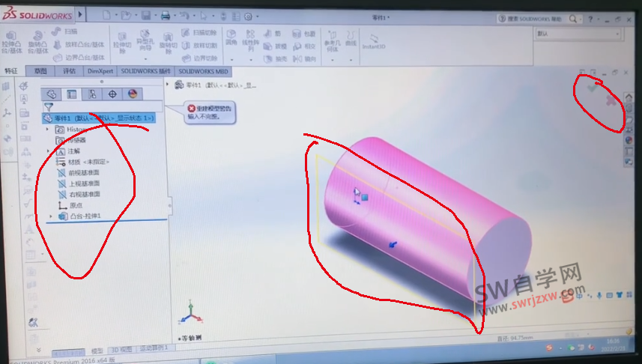
Task: Open the DisplayManager color sphere tab
Action: pos(133,94)
